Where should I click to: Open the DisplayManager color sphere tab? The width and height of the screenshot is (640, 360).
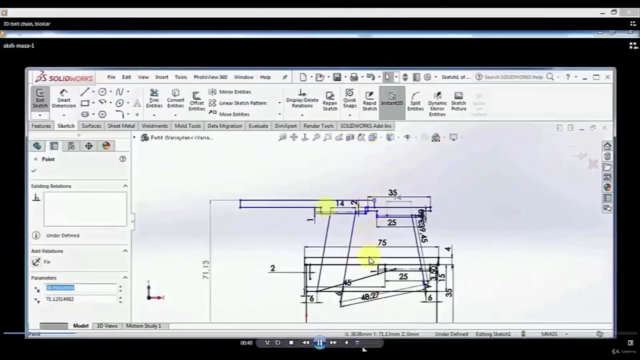coord(106,146)
